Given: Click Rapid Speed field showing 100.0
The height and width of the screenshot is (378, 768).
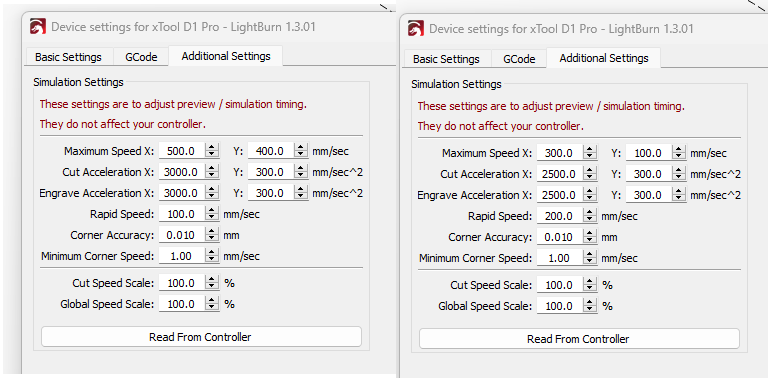Looking at the screenshot, I should 182,214.
